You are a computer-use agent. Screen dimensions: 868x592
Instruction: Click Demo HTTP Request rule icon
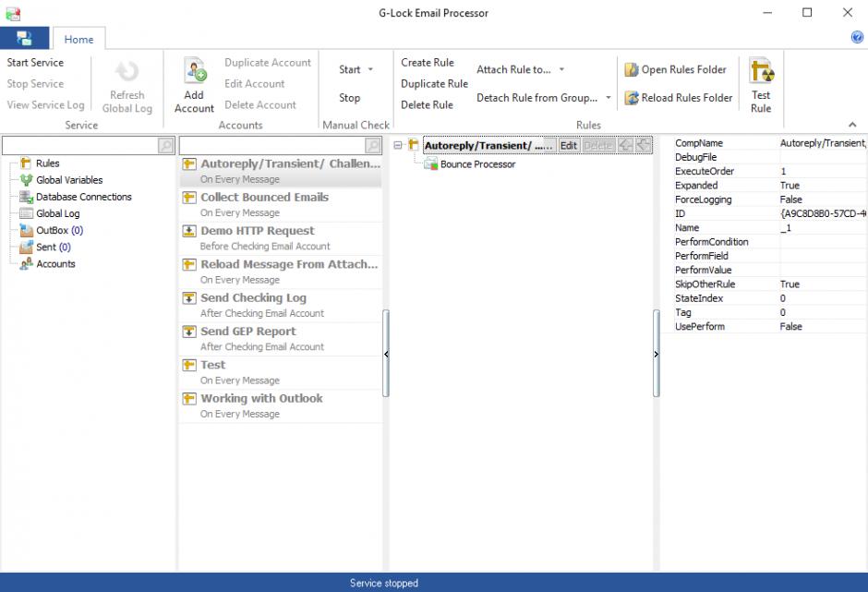189,231
